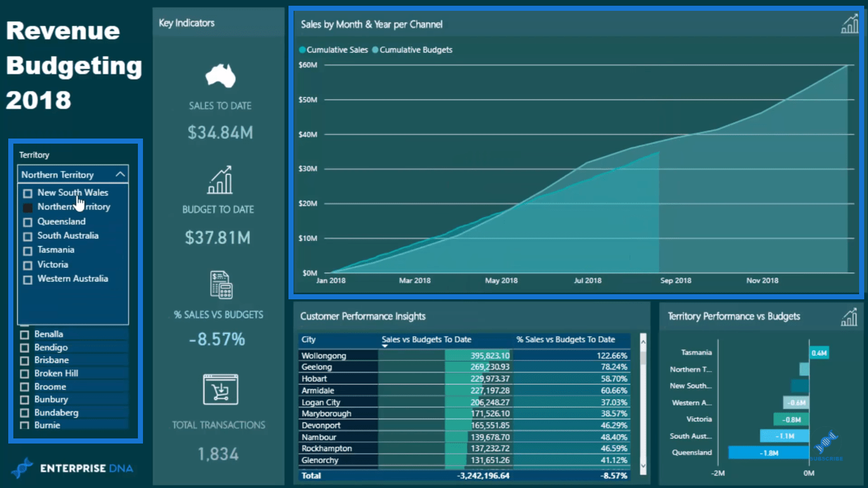Click the -8.57% key indicator value
Viewport: 868px width, 488px height.
coord(217,339)
